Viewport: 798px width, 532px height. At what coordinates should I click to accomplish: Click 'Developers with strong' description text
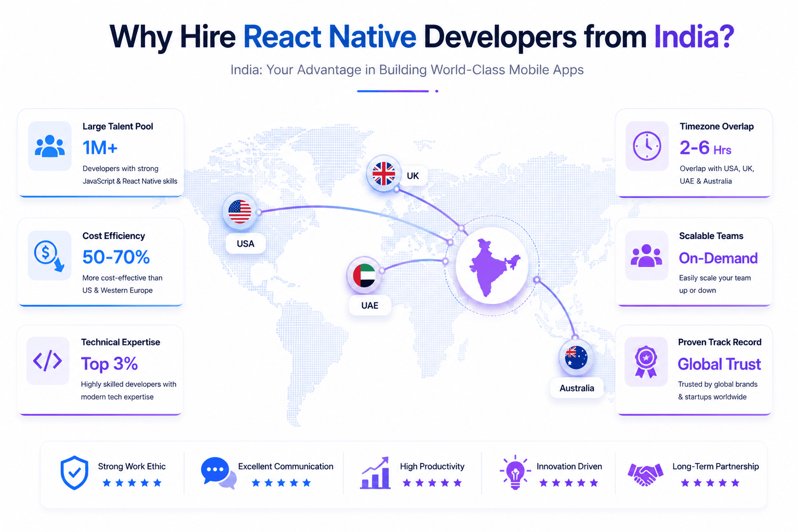(121, 169)
